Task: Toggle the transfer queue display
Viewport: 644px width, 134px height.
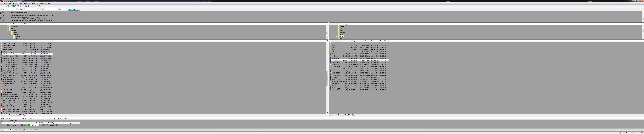Action: 15,6
